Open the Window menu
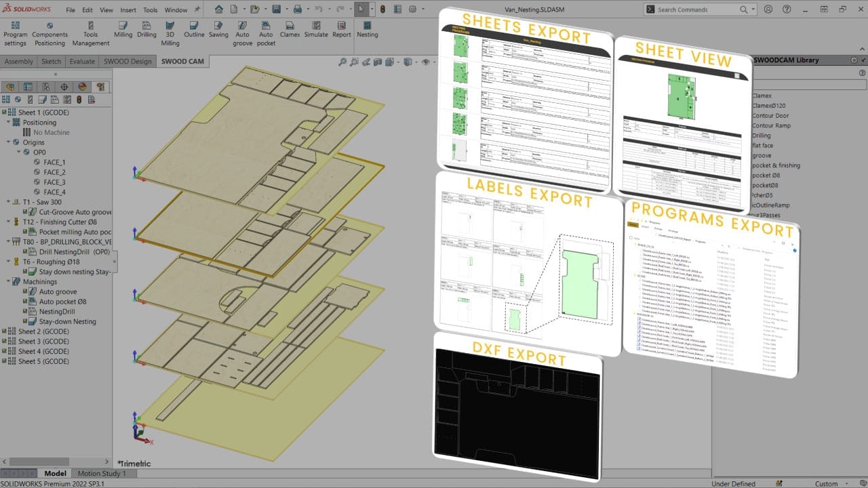This screenshot has width=868, height=488. [x=176, y=10]
